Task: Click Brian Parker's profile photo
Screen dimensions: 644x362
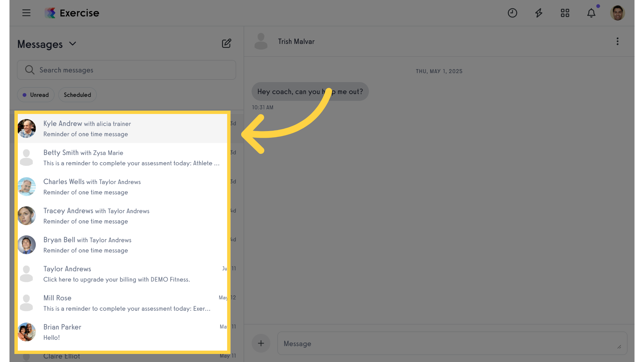Action: pyautogui.click(x=26, y=332)
